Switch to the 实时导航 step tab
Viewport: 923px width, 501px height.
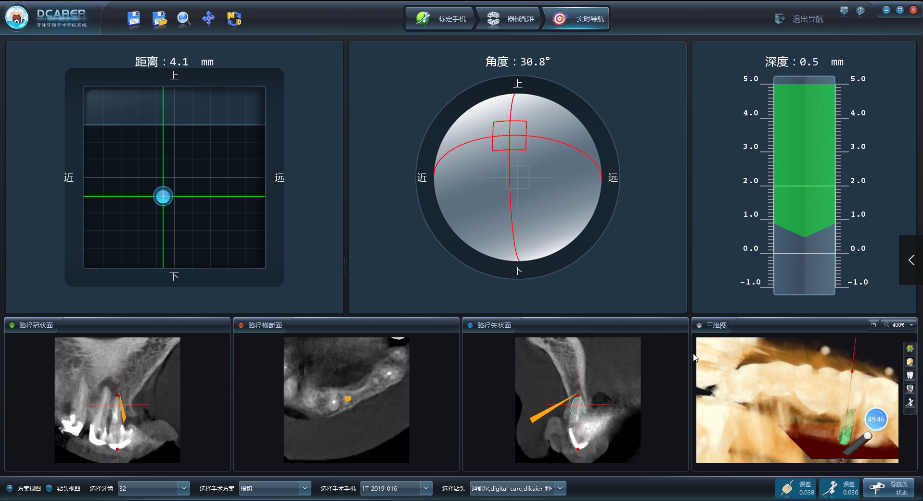(575, 18)
